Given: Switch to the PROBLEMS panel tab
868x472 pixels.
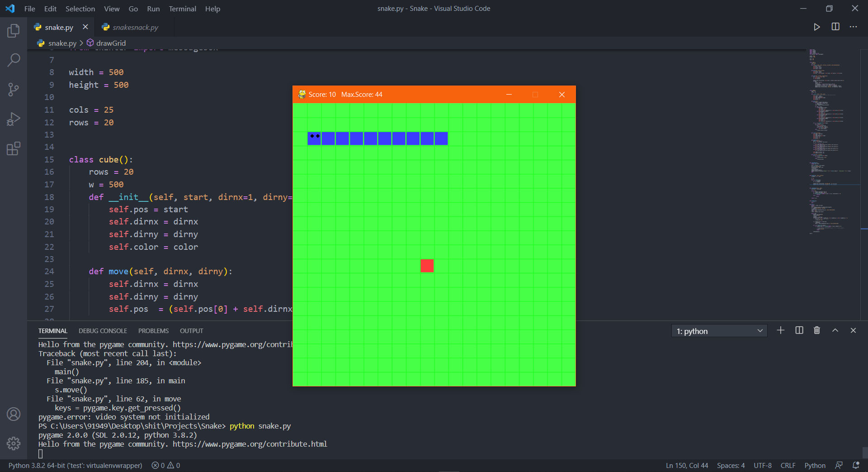Looking at the screenshot, I should 153,331.
